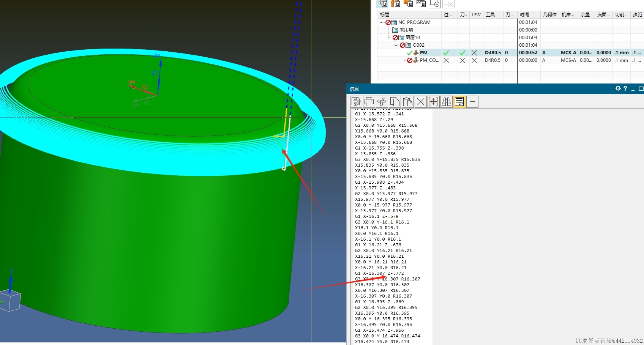
Task: Click the 时间 column header
Action: 529,15
